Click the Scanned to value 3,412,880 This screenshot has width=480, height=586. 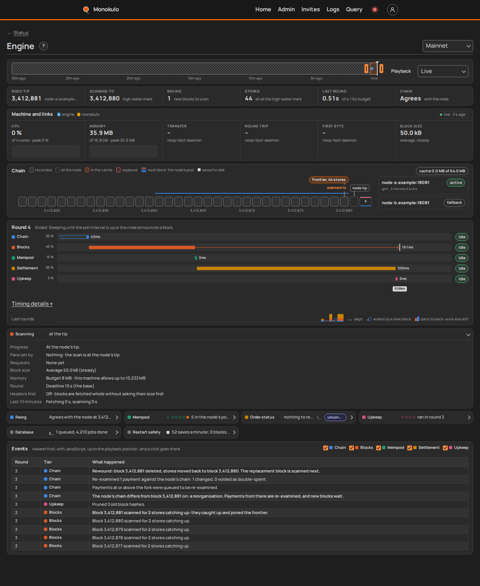(104, 99)
